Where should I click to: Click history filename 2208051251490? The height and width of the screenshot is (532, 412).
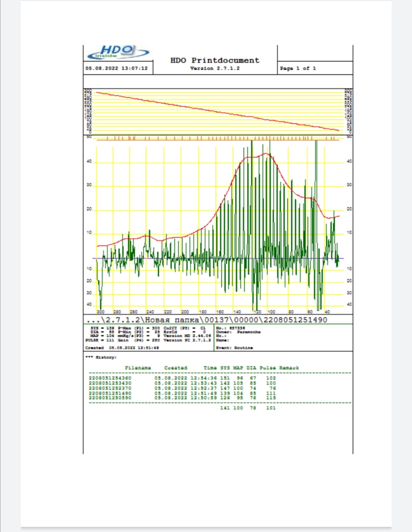point(110,393)
